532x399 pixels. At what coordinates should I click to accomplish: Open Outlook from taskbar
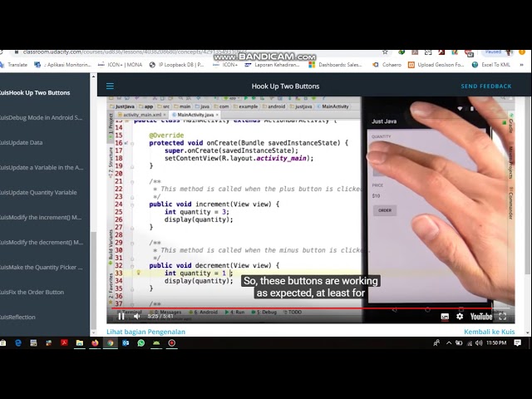click(x=126, y=343)
